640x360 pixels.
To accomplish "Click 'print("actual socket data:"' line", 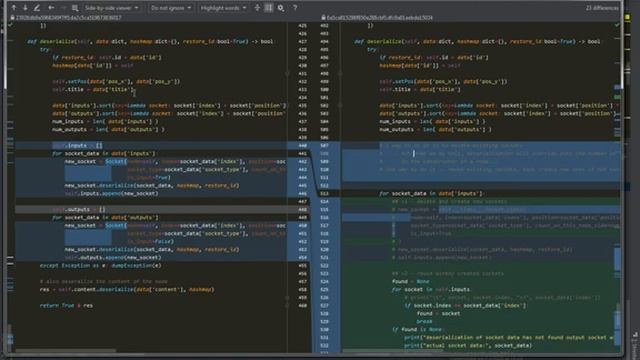I will click(468, 345).
